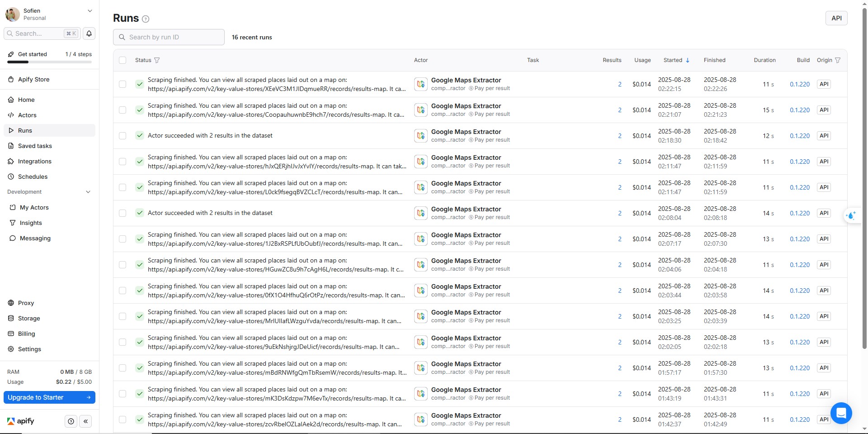Image resolution: width=868 pixels, height=434 pixels.
Task: Click the page vertical scrollbar
Action: (x=864, y=179)
